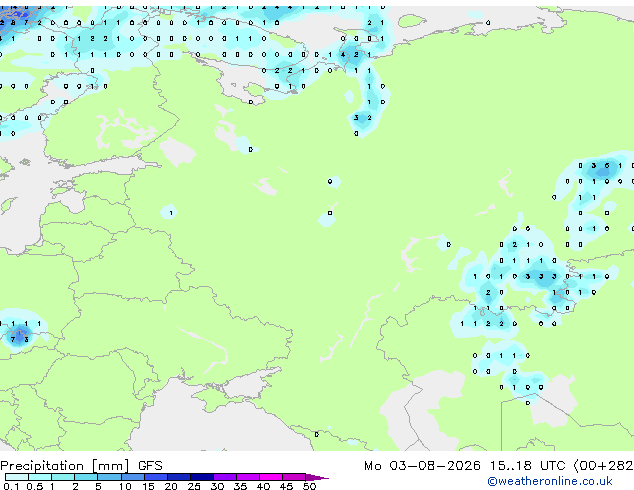The height and width of the screenshot is (490, 634).
Task: Click the '40' legend label
Action: coord(263,486)
